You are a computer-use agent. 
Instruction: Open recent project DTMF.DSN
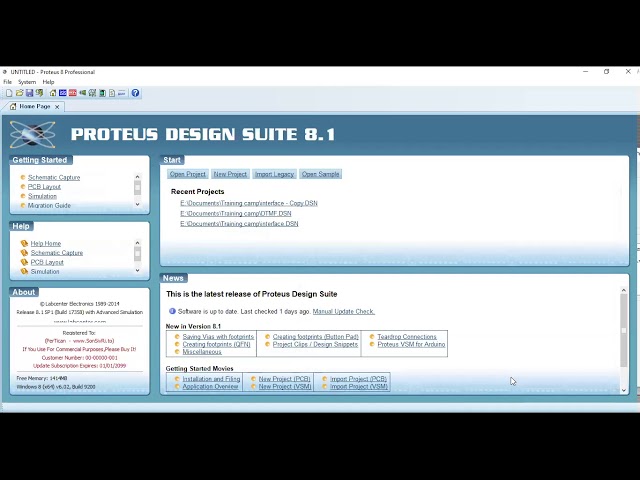coord(236,213)
